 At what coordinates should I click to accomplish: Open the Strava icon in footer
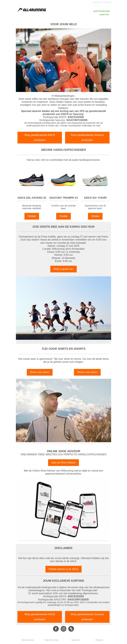[x=71, y=629]
